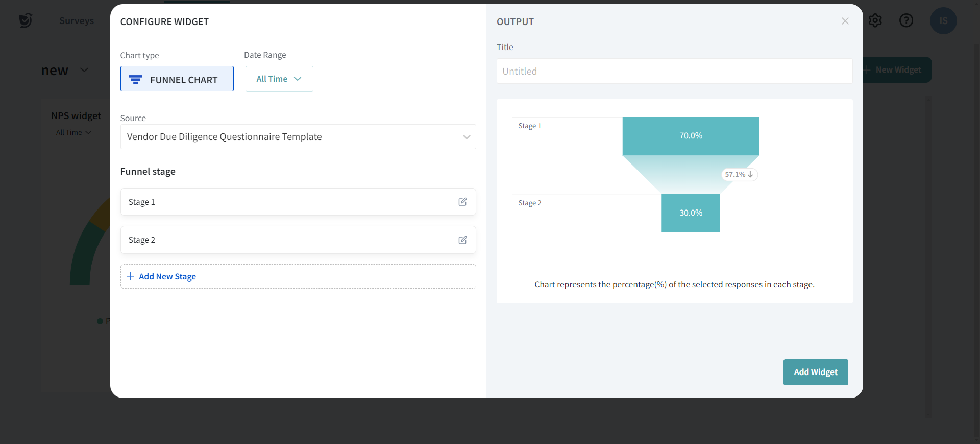980x444 pixels.
Task: Open the Surveys menu item
Action: coord(77,21)
